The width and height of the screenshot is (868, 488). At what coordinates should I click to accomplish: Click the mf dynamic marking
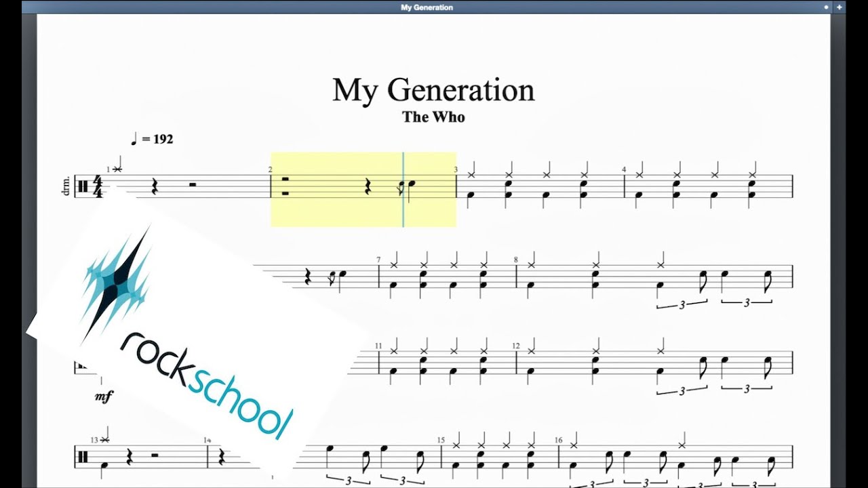[103, 397]
